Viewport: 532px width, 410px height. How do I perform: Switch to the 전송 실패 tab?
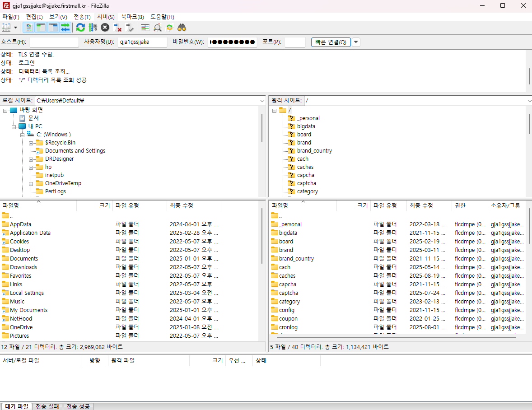point(47,406)
